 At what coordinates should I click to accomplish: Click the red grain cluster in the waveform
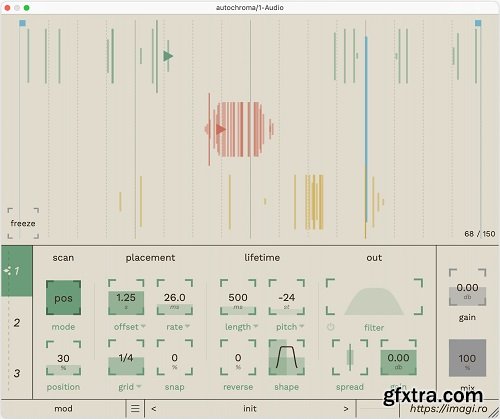240,129
